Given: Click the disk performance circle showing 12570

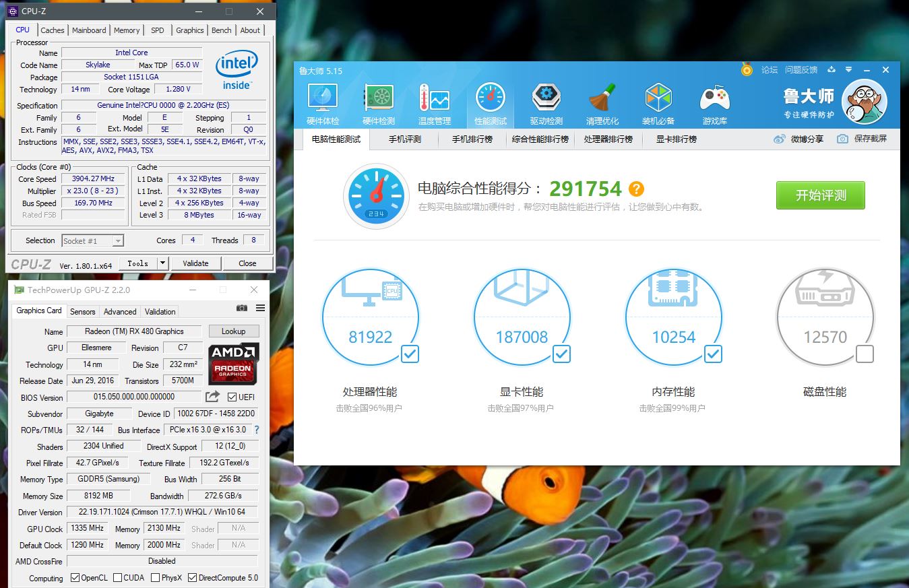Looking at the screenshot, I should coord(825,317).
